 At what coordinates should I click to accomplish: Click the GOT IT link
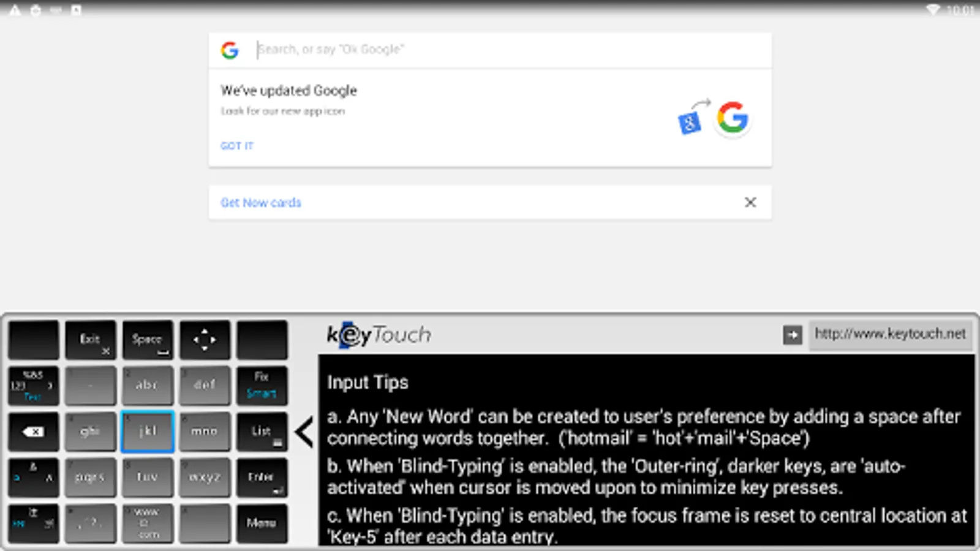pos(237,146)
